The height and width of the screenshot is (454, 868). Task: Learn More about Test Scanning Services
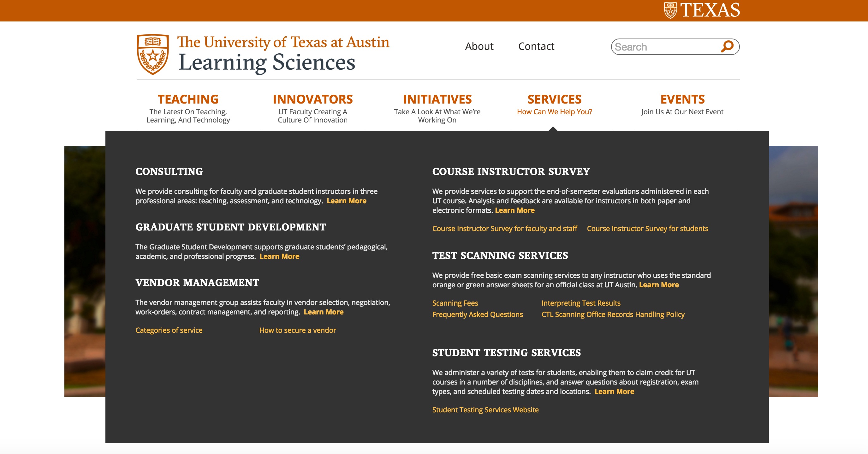[659, 285]
